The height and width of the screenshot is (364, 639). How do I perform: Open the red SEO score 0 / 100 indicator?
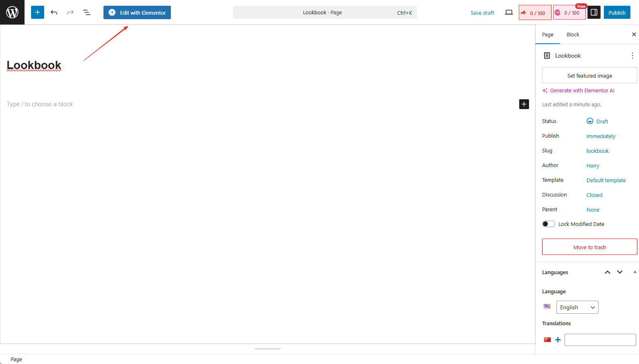(x=535, y=13)
